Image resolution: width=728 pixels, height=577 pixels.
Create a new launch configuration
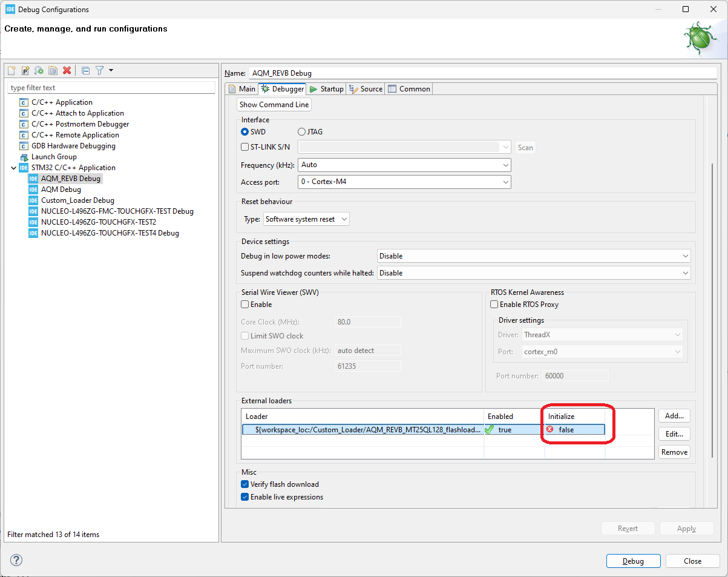pyautogui.click(x=11, y=70)
